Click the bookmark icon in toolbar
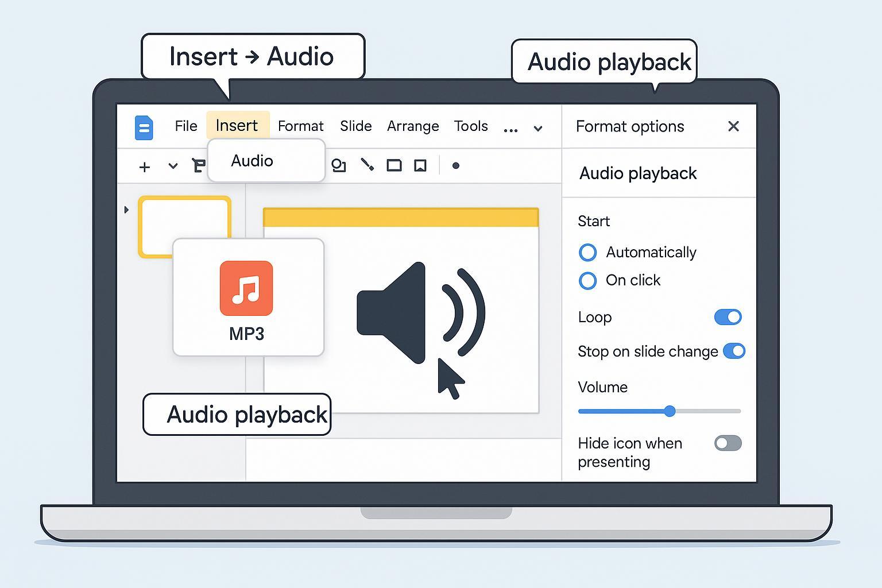This screenshot has width=882, height=588. click(420, 166)
